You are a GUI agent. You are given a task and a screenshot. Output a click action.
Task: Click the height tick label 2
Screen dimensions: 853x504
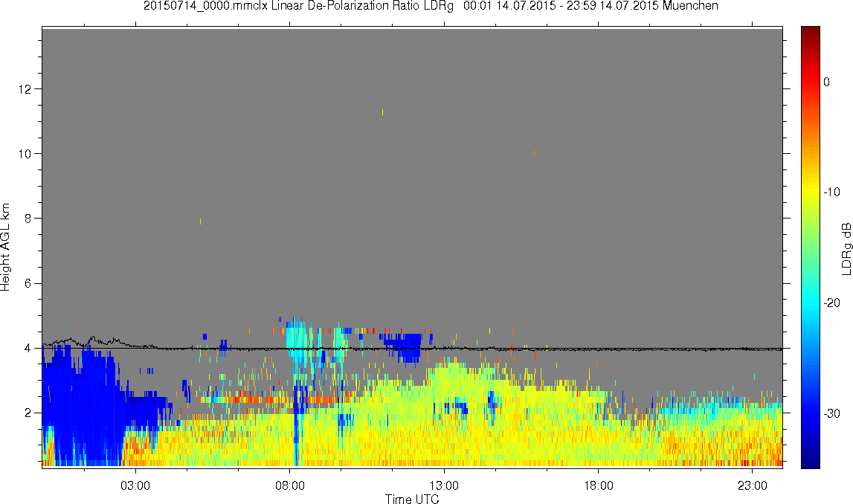27,413
